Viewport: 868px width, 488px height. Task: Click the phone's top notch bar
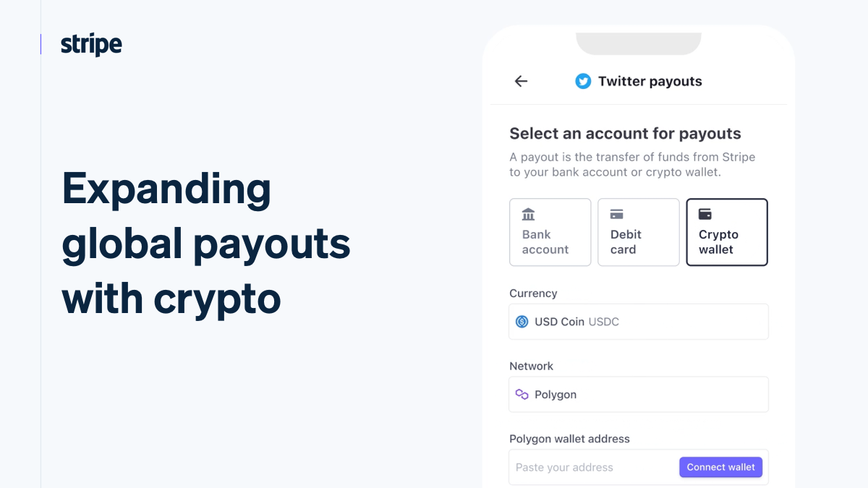pos(639,42)
